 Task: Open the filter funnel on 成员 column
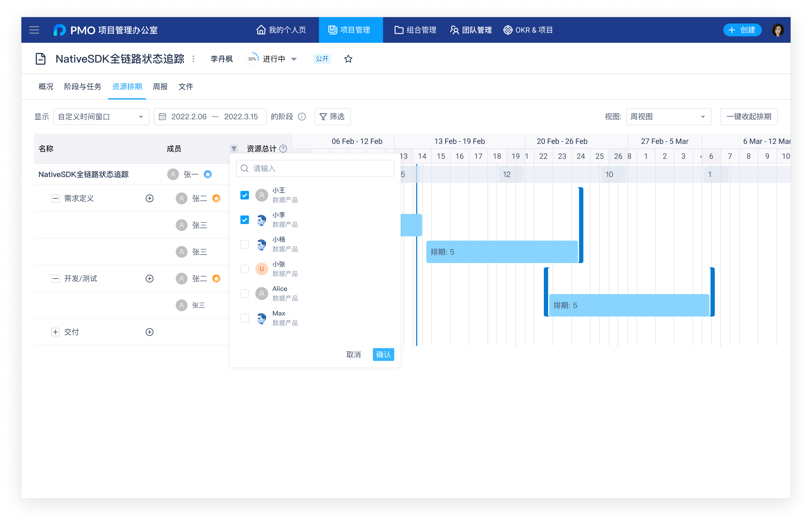tap(234, 148)
